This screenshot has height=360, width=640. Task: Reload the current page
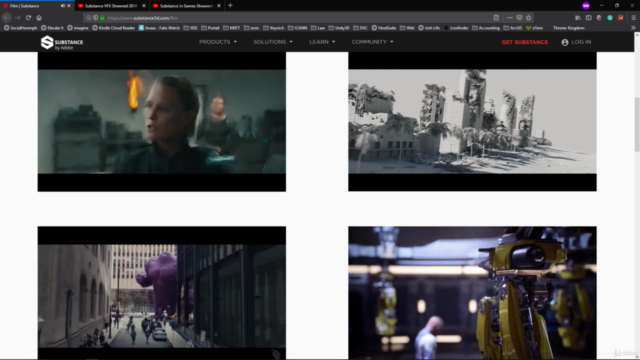(x=28, y=18)
